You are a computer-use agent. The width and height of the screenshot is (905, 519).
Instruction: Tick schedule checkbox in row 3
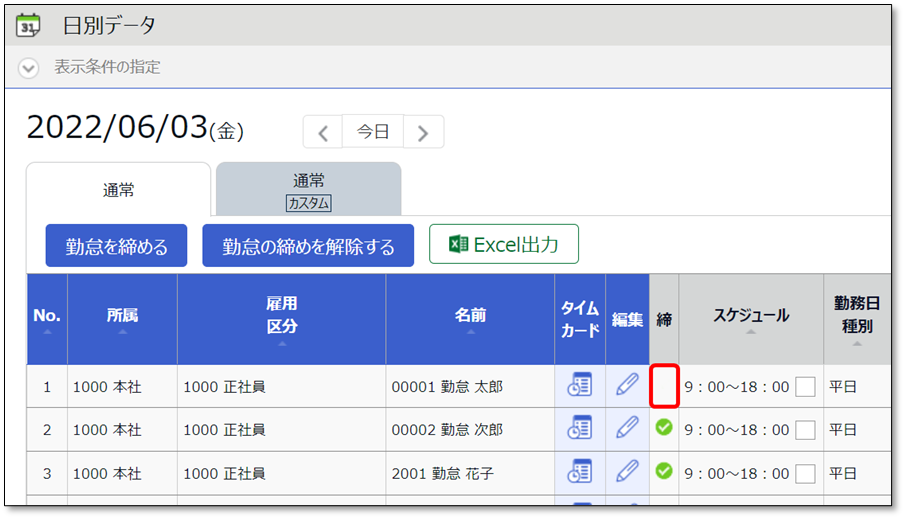tap(805, 473)
